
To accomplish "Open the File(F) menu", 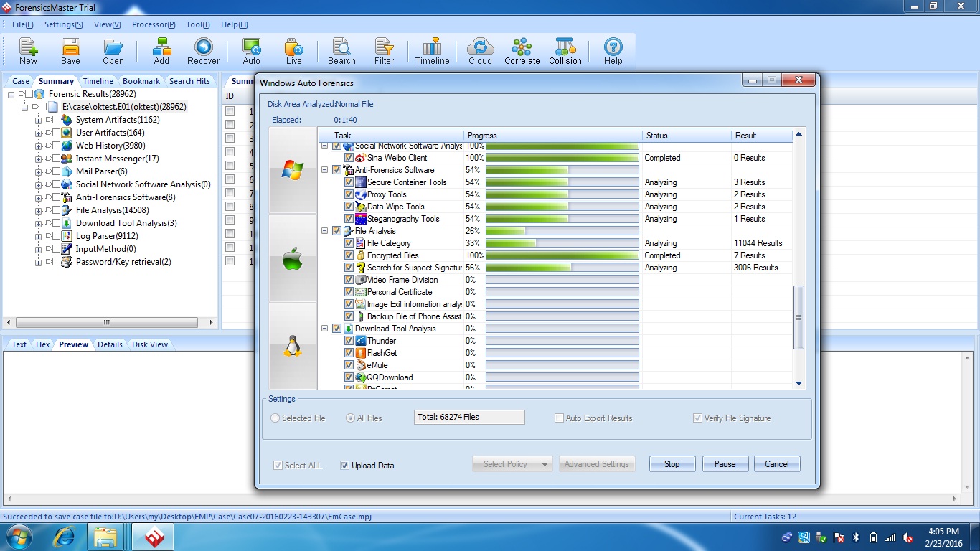I will pos(22,24).
